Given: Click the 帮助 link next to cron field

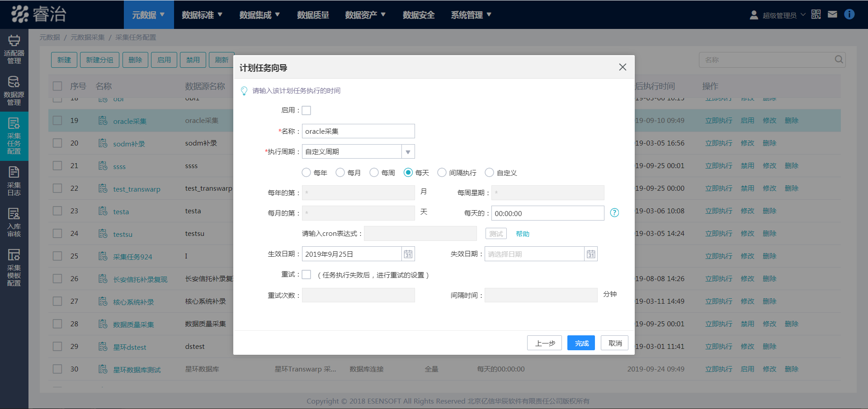Looking at the screenshot, I should [x=522, y=234].
